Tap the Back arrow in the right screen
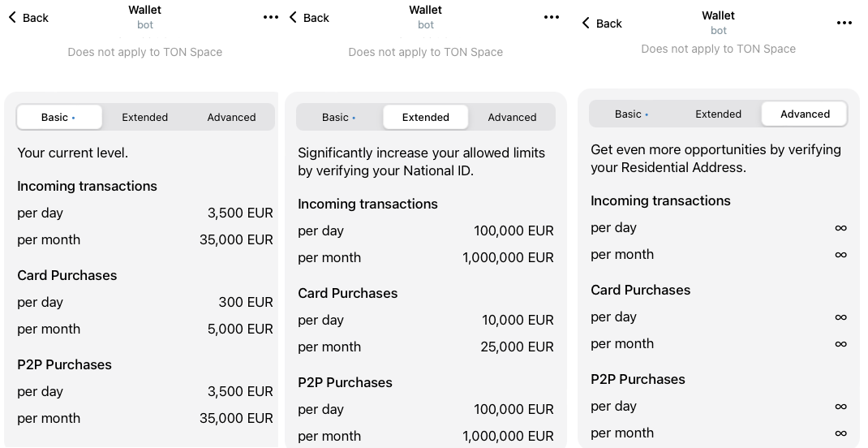This screenshot has height=448, width=868. pos(601,23)
